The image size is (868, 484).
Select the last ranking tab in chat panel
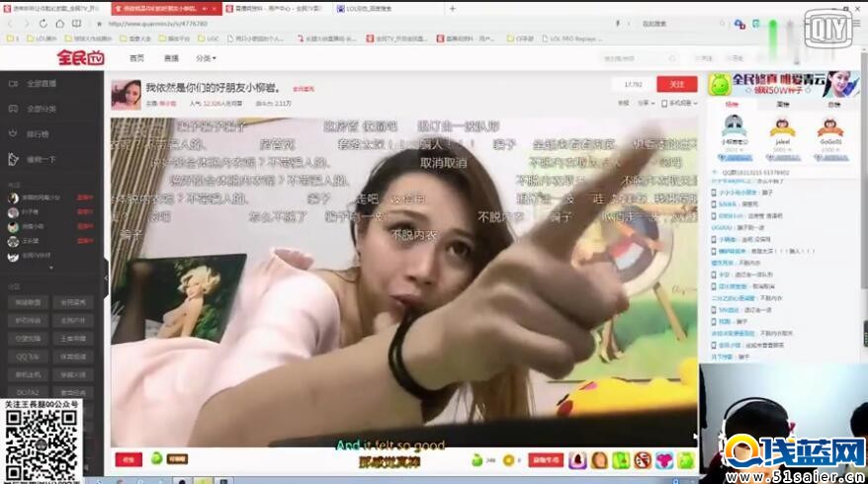[x=833, y=105]
